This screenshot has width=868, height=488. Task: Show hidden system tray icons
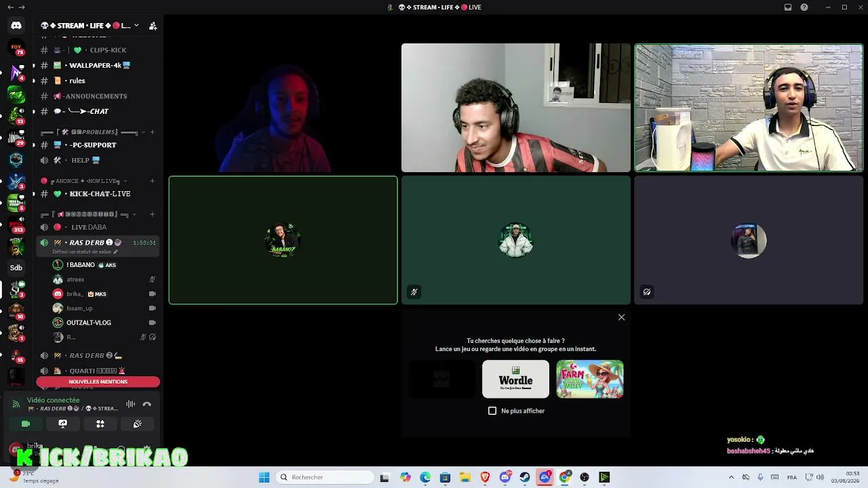[x=731, y=477]
